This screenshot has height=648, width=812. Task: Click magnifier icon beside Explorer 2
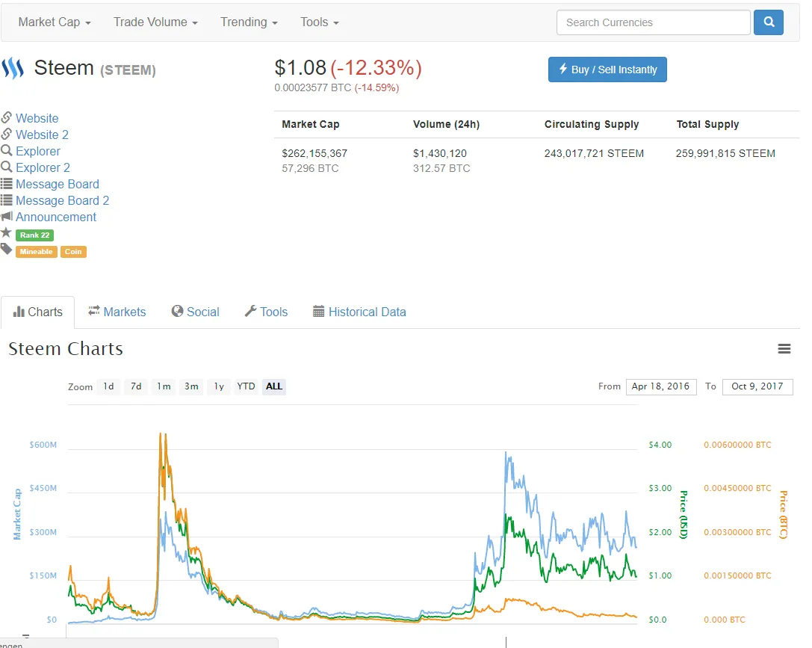point(6,167)
